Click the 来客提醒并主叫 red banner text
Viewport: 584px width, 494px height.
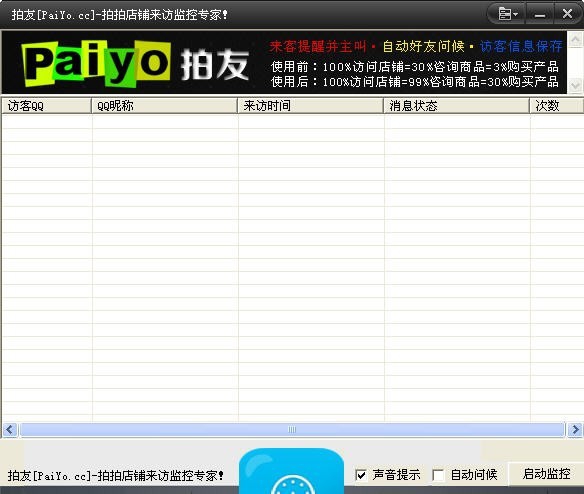pos(318,47)
